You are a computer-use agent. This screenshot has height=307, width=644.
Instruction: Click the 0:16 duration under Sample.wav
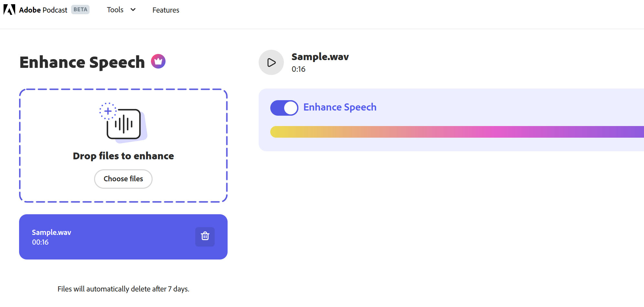pyautogui.click(x=298, y=69)
